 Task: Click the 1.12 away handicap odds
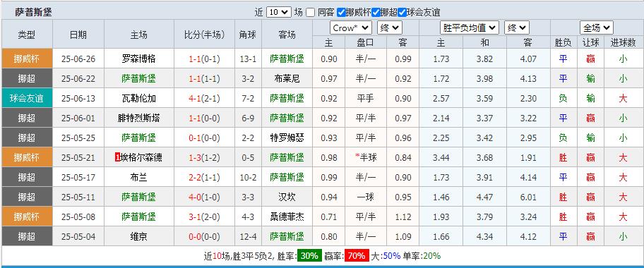click(x=403, y=217)
